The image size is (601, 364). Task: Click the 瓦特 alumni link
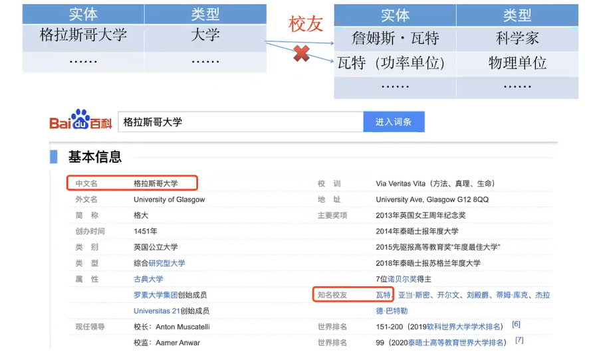point(384,295)
